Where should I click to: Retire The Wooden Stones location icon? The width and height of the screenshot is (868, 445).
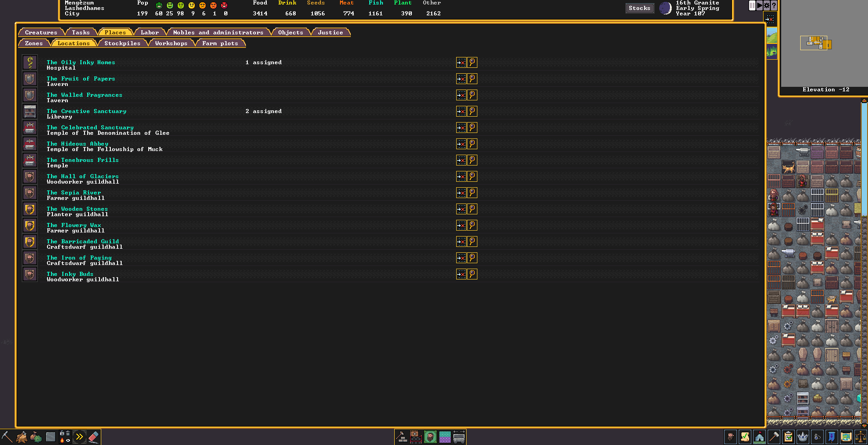(x=461, y=209)
